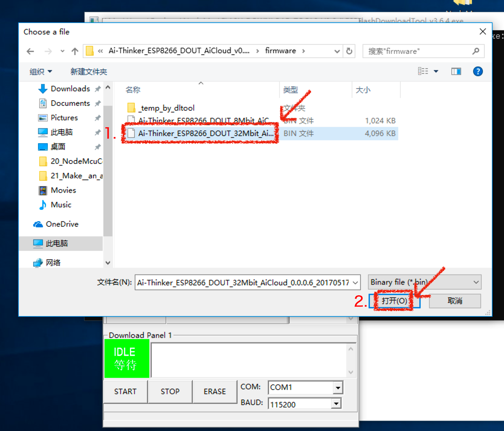Click the search firmware input field
Viewport: 504px width, 431px height.
click(x=418, y=51)
